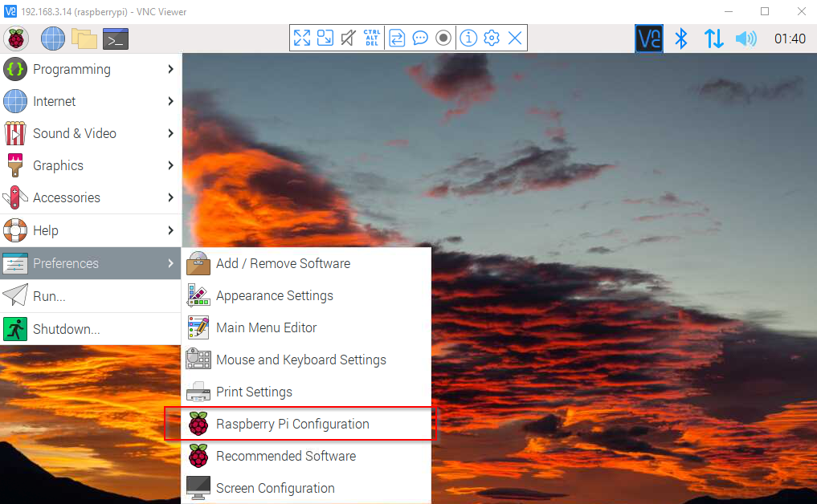Expand Programming submenu arrow
Screen dimensions: 817x504
[170, 69]
